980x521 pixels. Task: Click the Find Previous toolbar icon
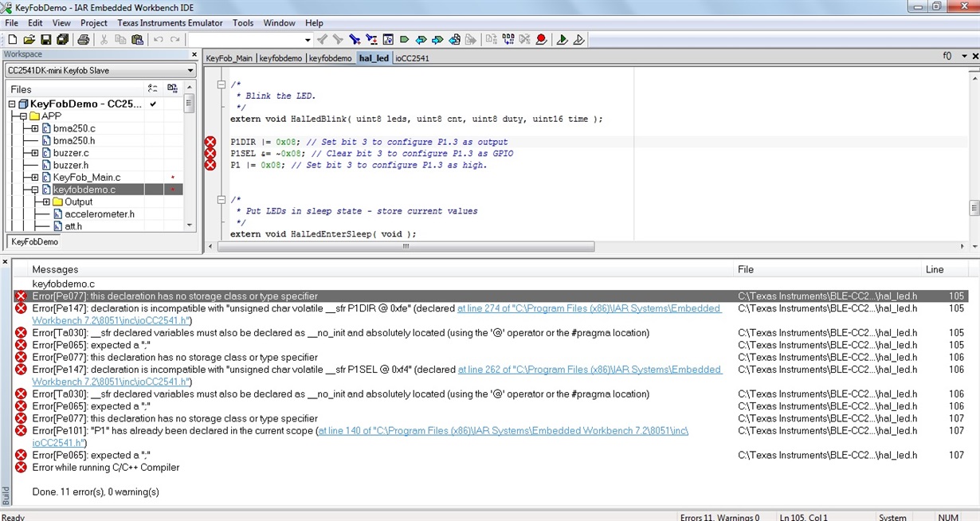tap(322, 39)
